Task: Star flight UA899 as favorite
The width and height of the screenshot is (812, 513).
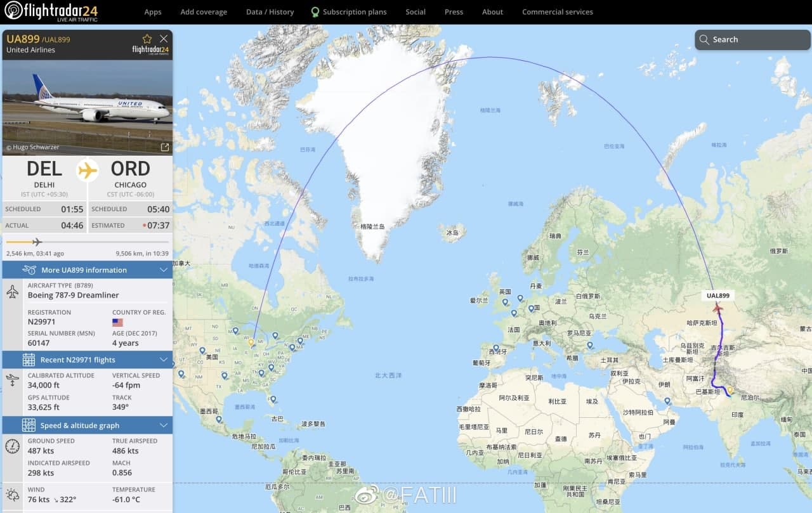Action: point(147,39)
